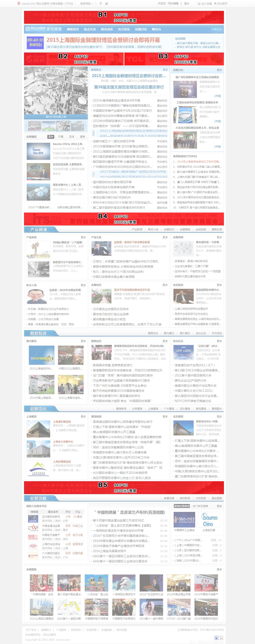Switch to the 展商投票推荐 tab
This screenshot has height=644, width=255.
[x=182, y=506]
